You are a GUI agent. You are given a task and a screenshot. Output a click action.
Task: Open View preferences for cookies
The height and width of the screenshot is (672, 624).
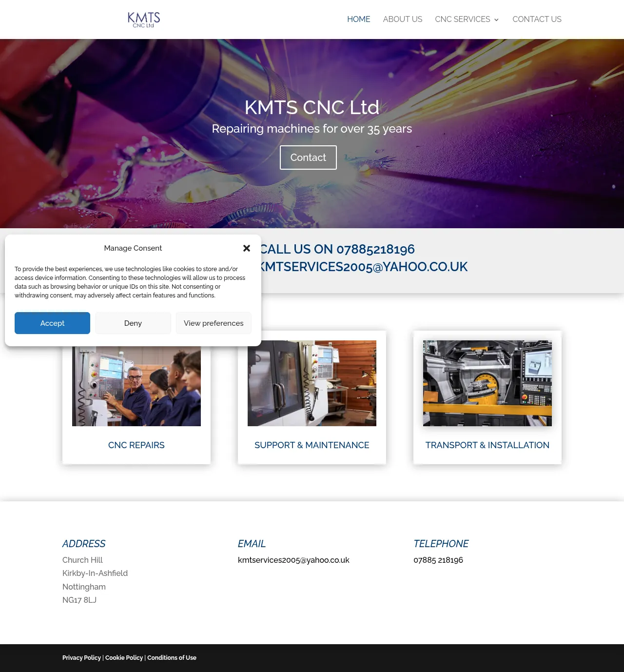(x=214, y=323)
